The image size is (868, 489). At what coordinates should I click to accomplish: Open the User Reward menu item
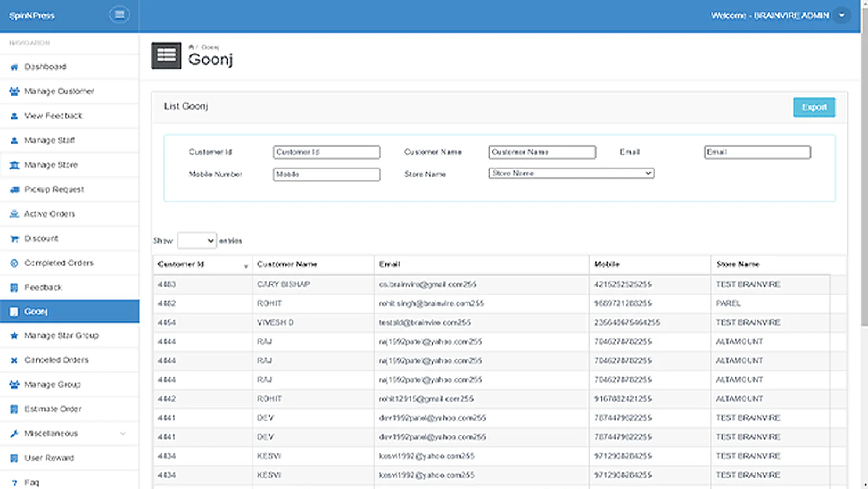69,458
